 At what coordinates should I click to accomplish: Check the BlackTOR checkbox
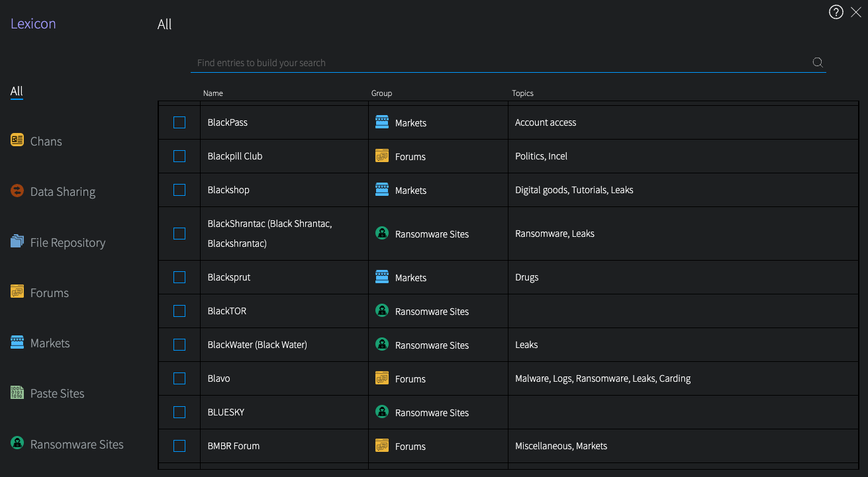(179, 311)
